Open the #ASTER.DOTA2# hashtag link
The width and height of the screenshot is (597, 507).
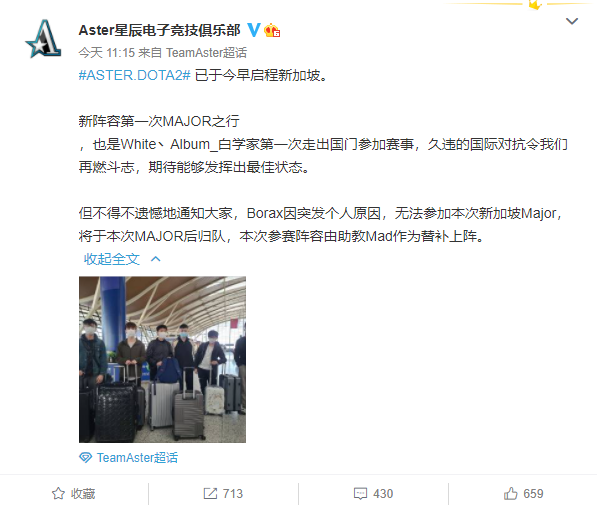coord(134,75)
